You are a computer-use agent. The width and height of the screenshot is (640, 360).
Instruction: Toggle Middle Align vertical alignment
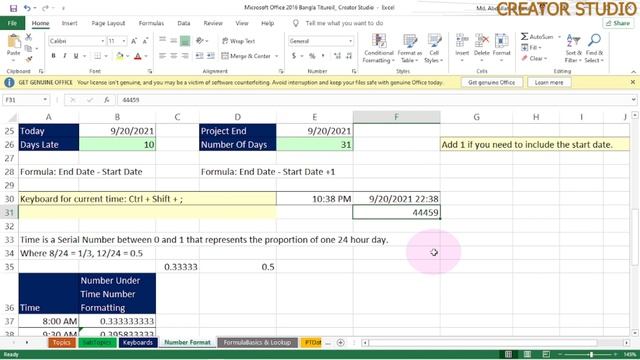point(173,40)
